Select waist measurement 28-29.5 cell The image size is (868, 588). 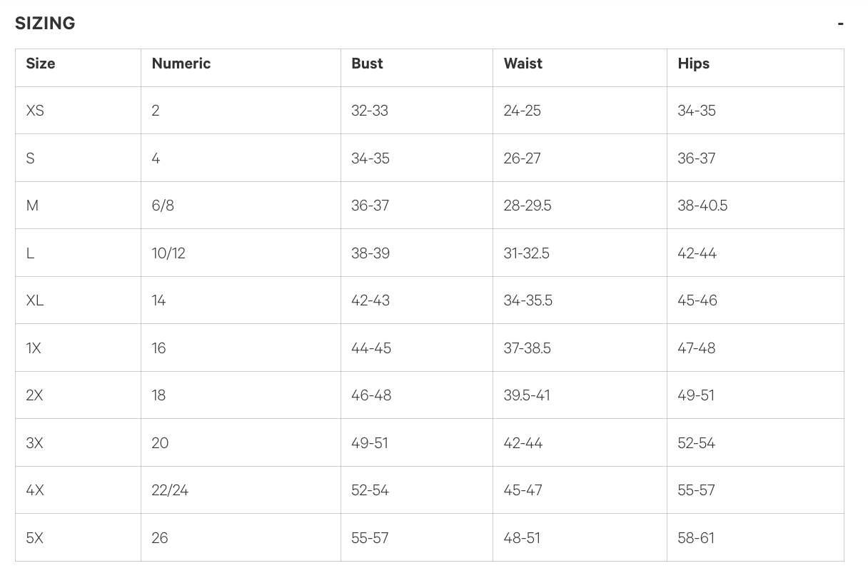coord(528,206)
